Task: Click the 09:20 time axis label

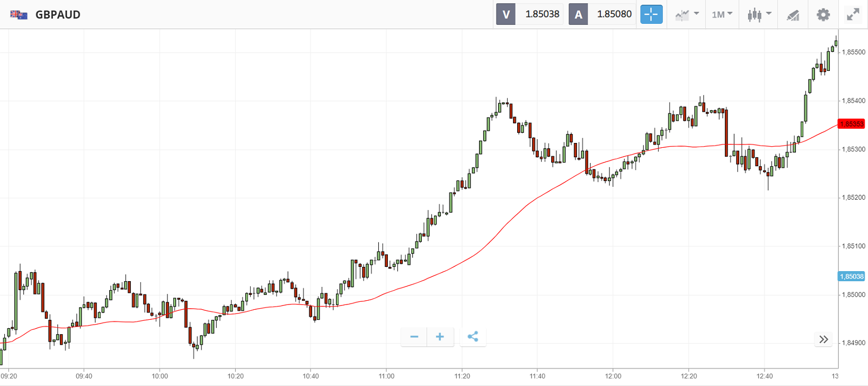Action: pyautogui.click(x=8, y=376)
